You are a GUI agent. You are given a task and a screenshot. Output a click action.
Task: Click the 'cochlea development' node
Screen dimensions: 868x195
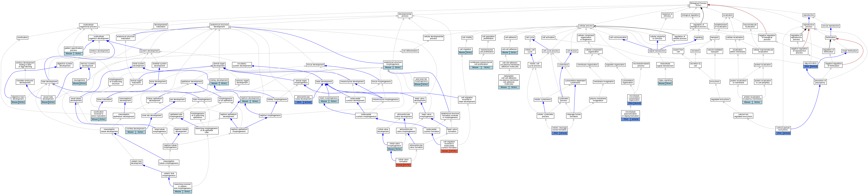coord(135,130)
